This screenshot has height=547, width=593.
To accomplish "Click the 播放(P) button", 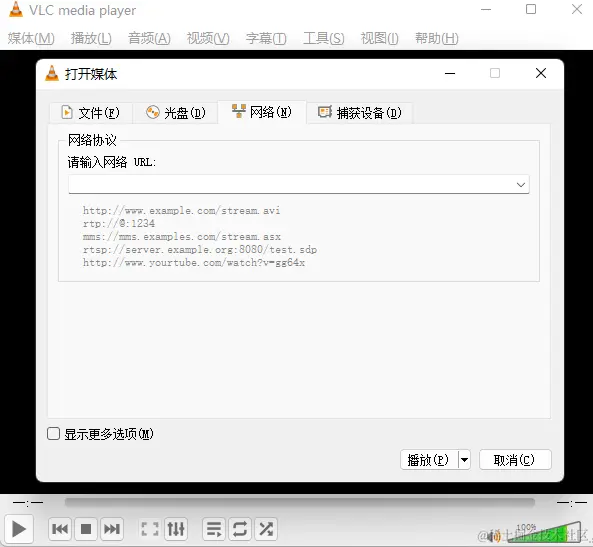I will (x=429, y=460).
